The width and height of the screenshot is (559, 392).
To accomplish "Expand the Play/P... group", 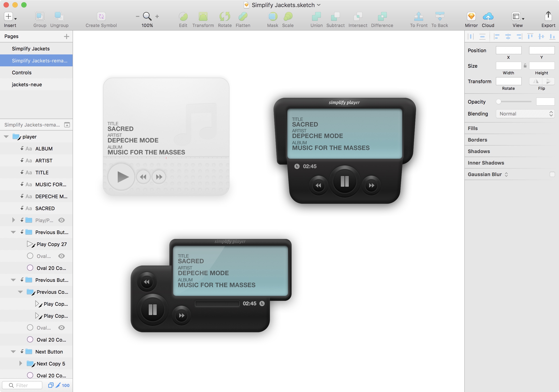I will coord(13,220).
